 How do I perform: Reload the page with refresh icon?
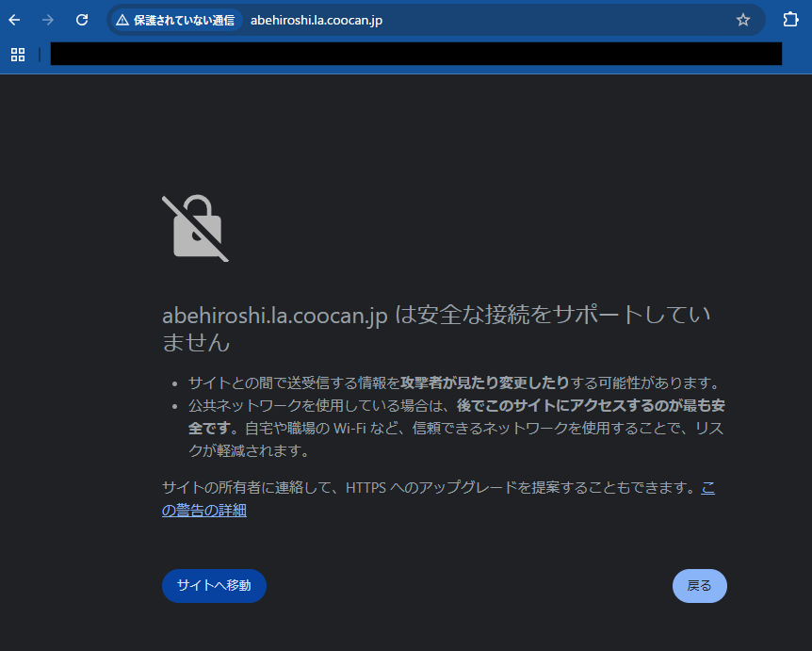point(82,20)
